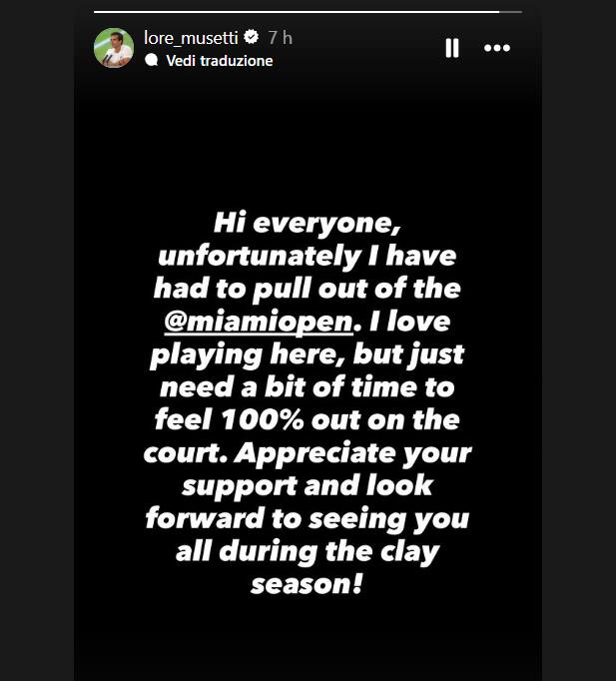Open lore_musetti's profile picture

[114, 47]
